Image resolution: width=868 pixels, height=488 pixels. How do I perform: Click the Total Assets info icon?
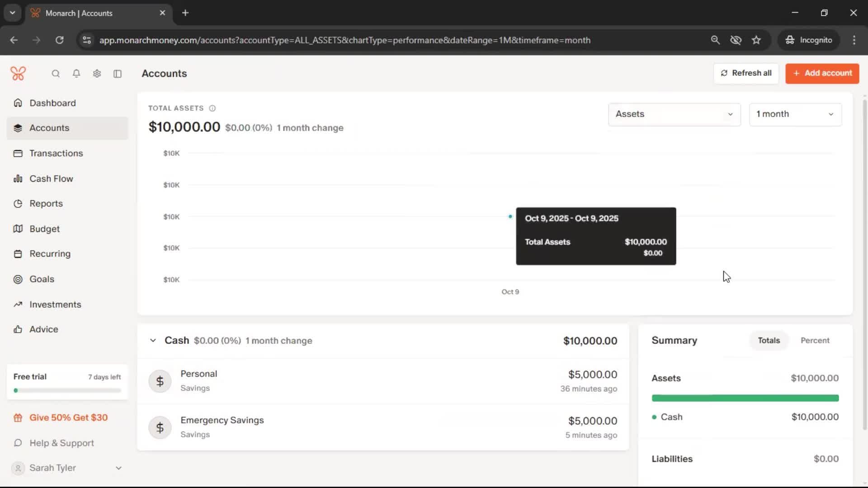[212, 108]
